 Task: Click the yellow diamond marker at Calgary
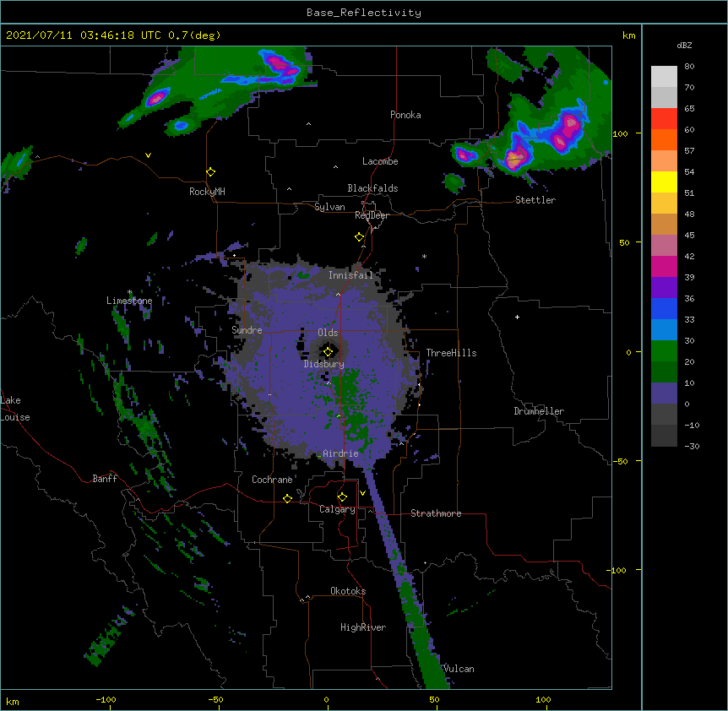coord(342,497)
